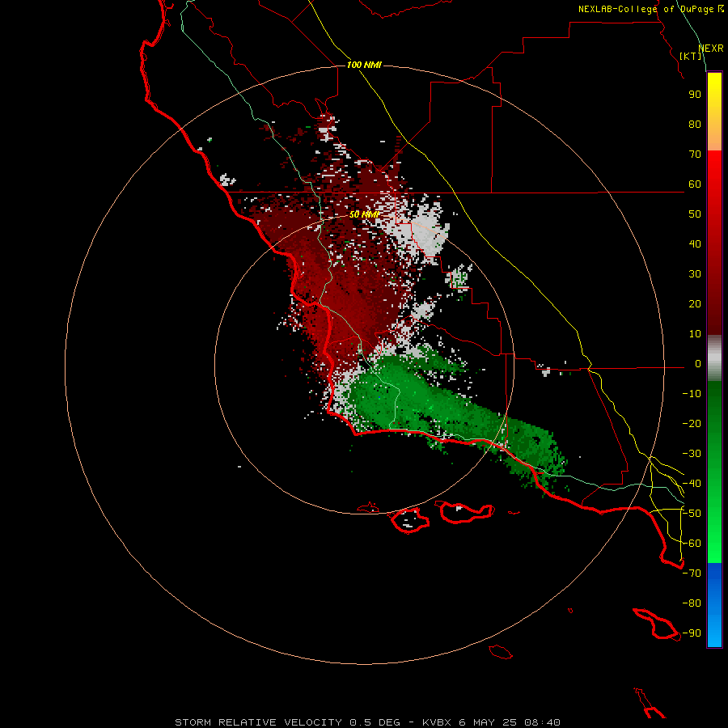Click the 30 value on velocity scale

695,274
